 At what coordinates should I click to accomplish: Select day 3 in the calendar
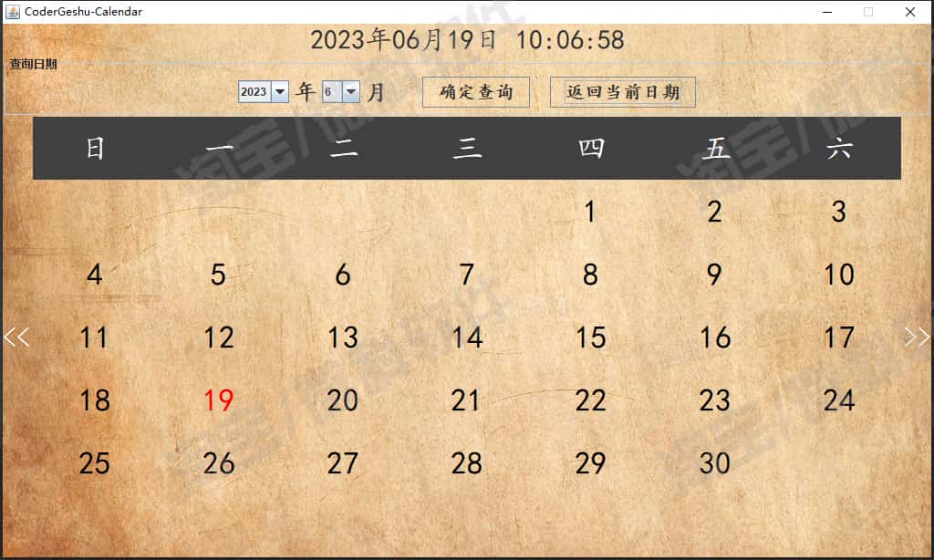click(x=839, y=213)
